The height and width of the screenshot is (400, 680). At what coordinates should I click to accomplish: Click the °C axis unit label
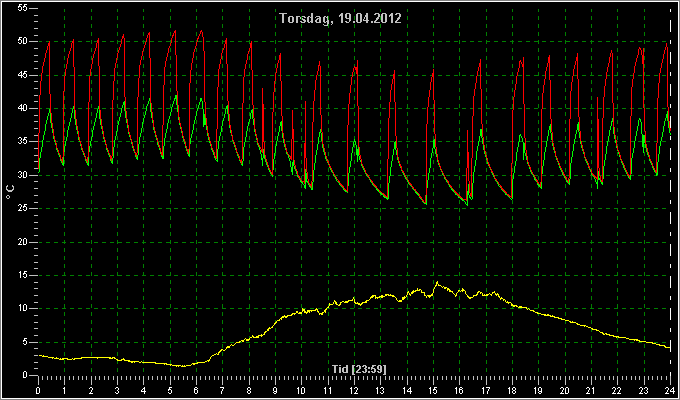[x=10, y=192]
